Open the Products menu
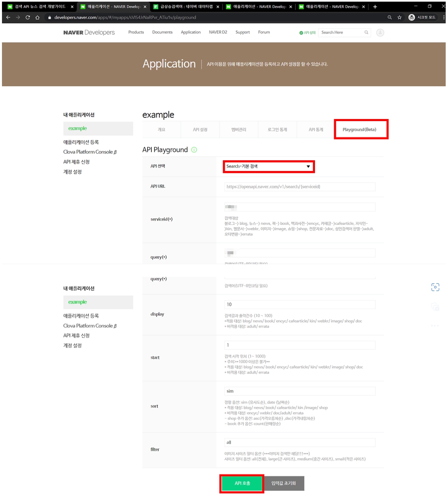 pos(136,32)
